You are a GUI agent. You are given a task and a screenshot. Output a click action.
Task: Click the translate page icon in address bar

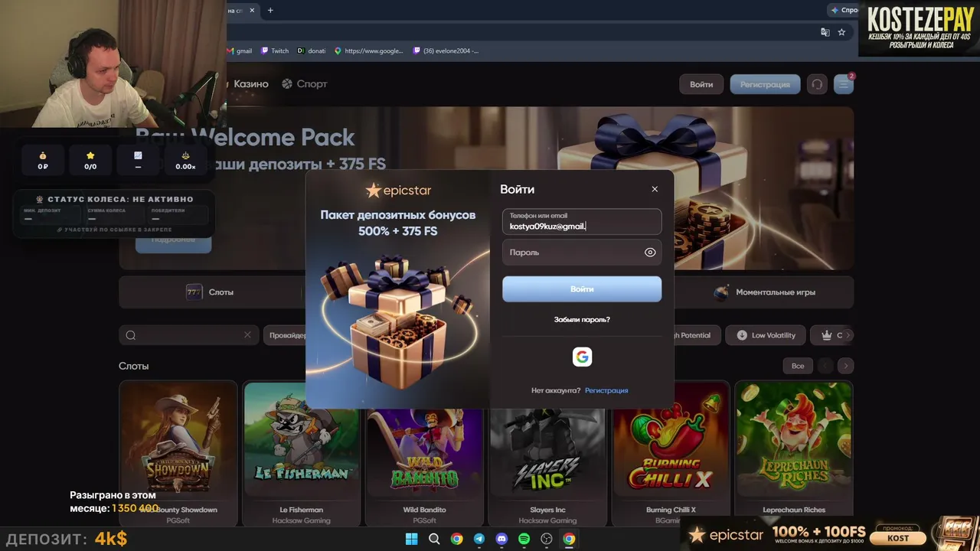point(825,32)
